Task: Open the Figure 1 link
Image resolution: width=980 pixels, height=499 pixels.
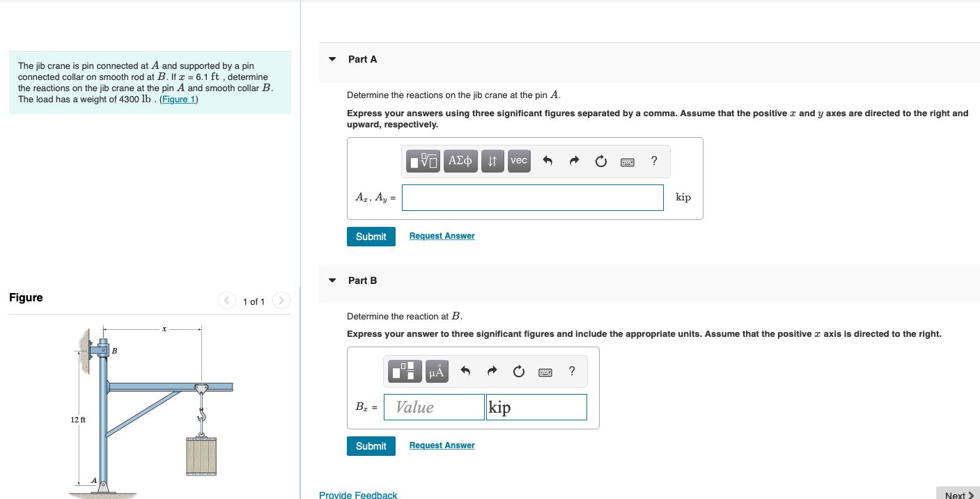Action: point(179,100)
